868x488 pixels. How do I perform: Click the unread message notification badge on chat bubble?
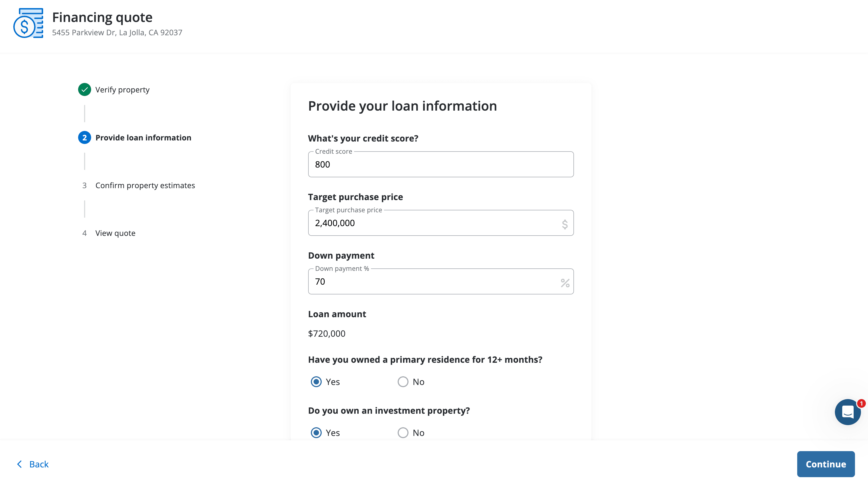click(861, 403)
